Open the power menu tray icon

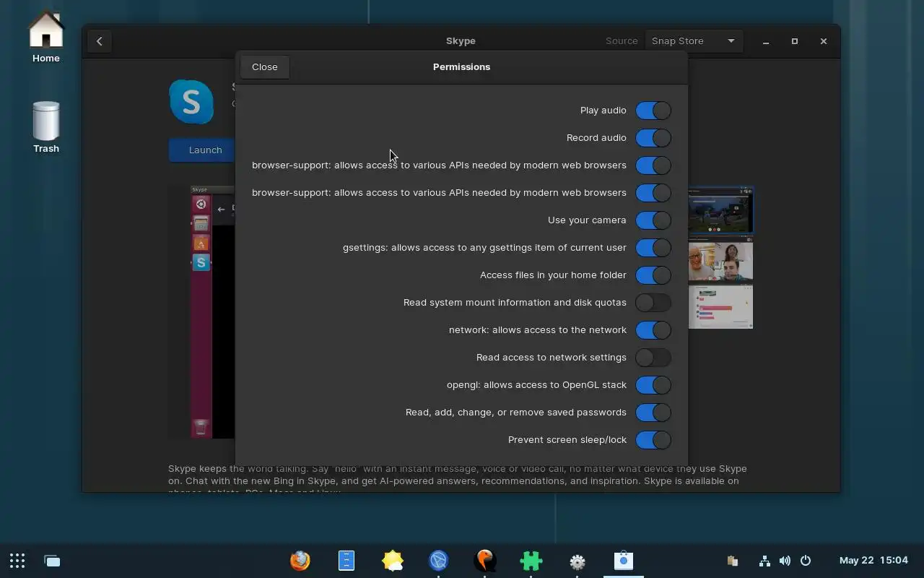[x=806, y=561]
